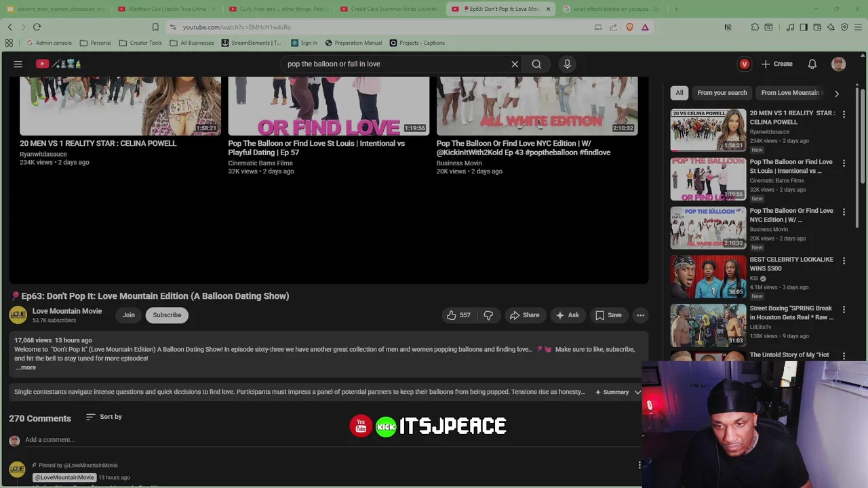Screen dimensions: 868x488
Task: Open the KSI lookalike video thumbnail
Action: [x=708, y=277]
